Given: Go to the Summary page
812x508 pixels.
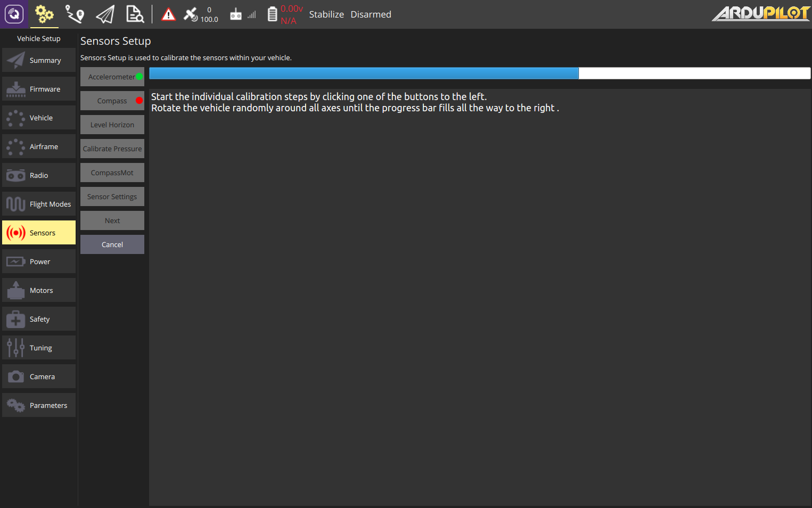Looking at the screenshot, I should 39,60.
